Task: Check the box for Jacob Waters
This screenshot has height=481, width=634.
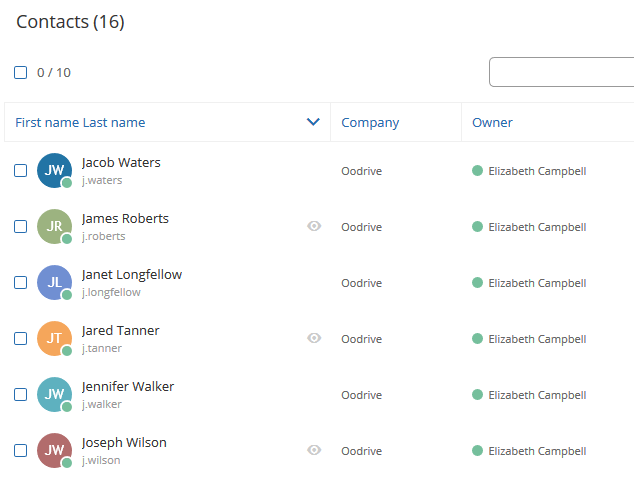Action: tap(21, 171)
